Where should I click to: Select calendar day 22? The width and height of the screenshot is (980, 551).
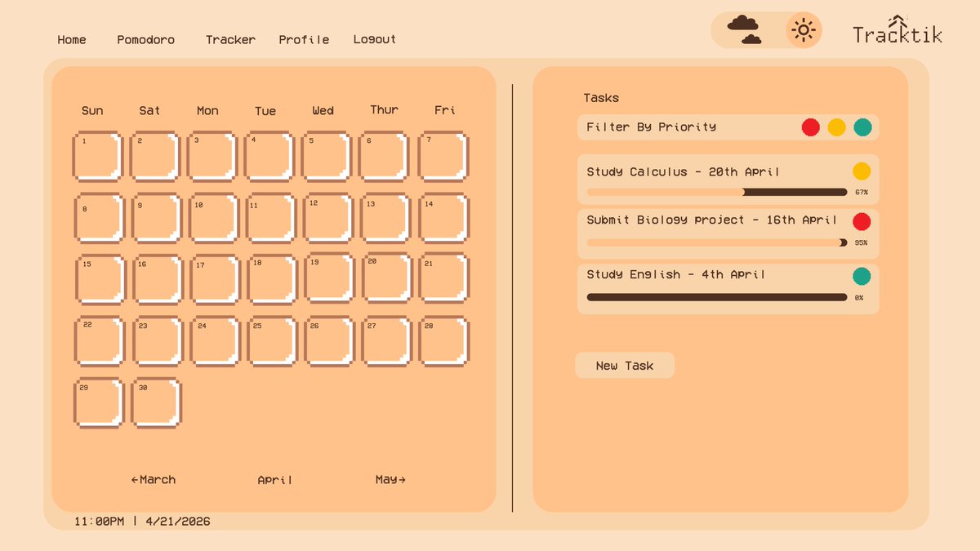click(x=99, y=341)
